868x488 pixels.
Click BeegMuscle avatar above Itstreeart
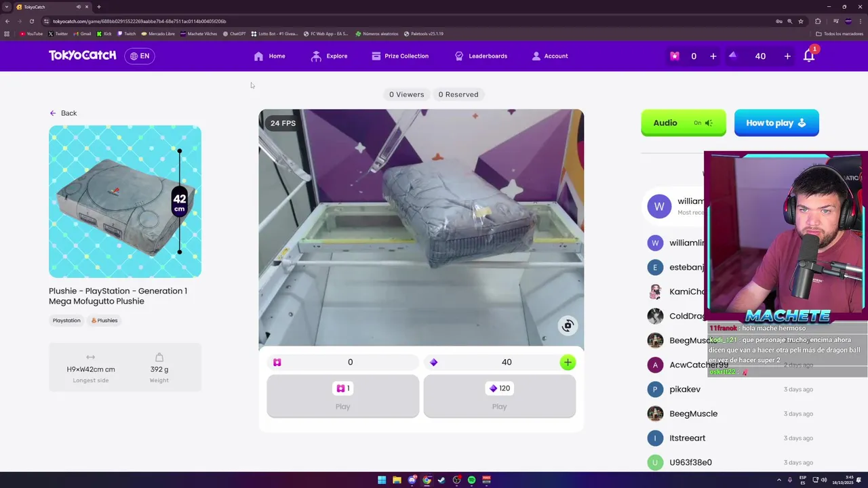tap(655, 413)
